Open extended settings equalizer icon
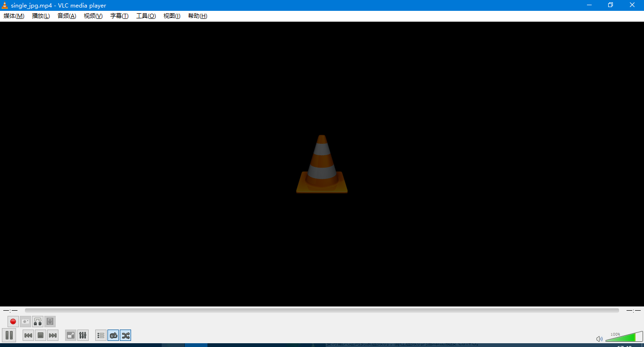The width and height of the screenshot is (644, 347). [x=83, y=335]
